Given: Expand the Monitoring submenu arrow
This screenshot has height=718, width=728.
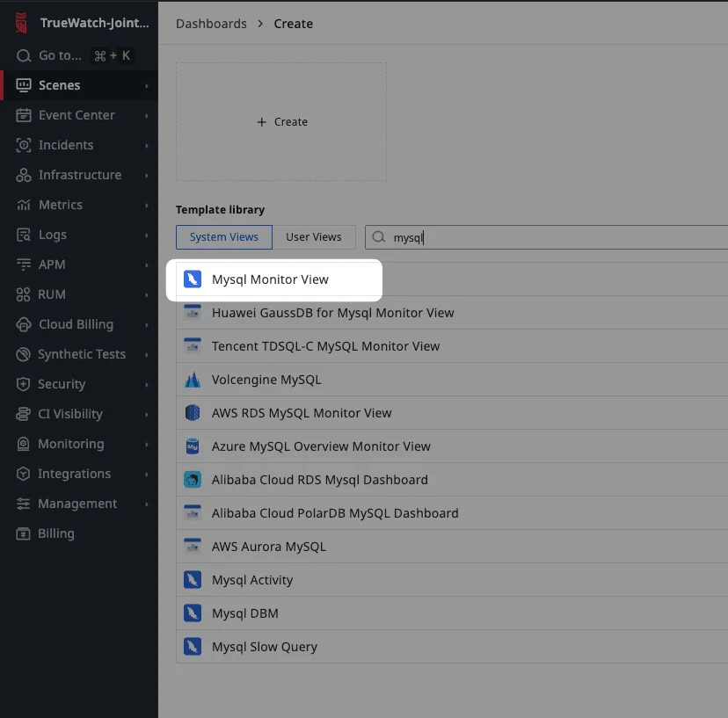Looking at the screenshot, I should (x=147, y=445).
